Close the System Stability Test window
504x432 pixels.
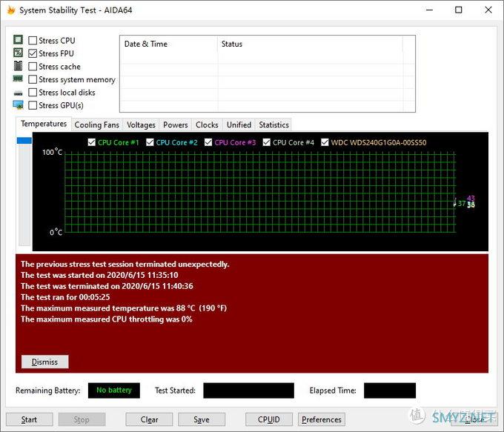488,10
